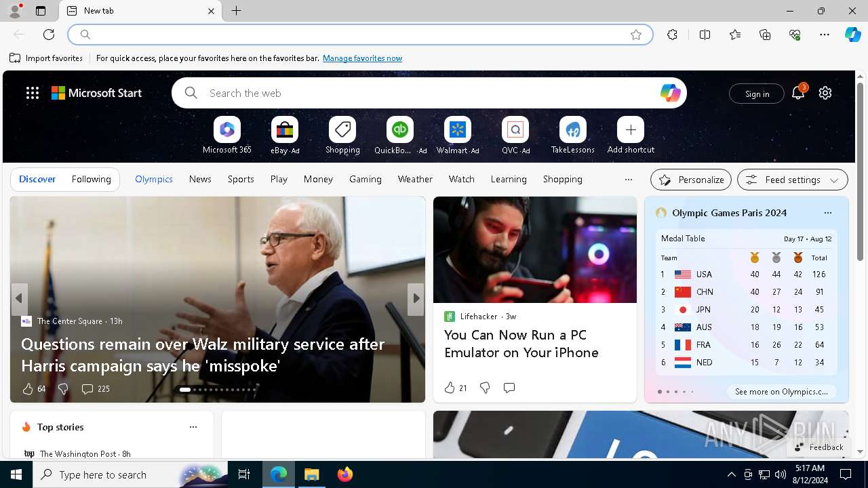Image resolution: width=868 pixels, height=488 pixels.
Task: Open browser profile icon
Action: pos(14,11)
